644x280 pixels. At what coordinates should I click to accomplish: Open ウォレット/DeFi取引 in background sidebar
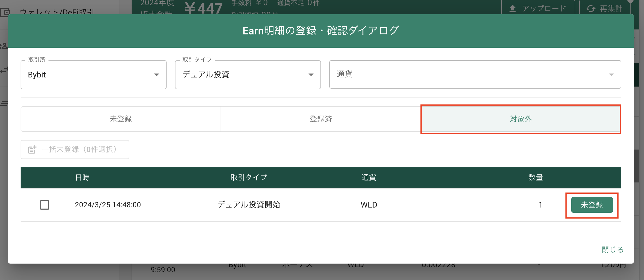pos(57,11)
